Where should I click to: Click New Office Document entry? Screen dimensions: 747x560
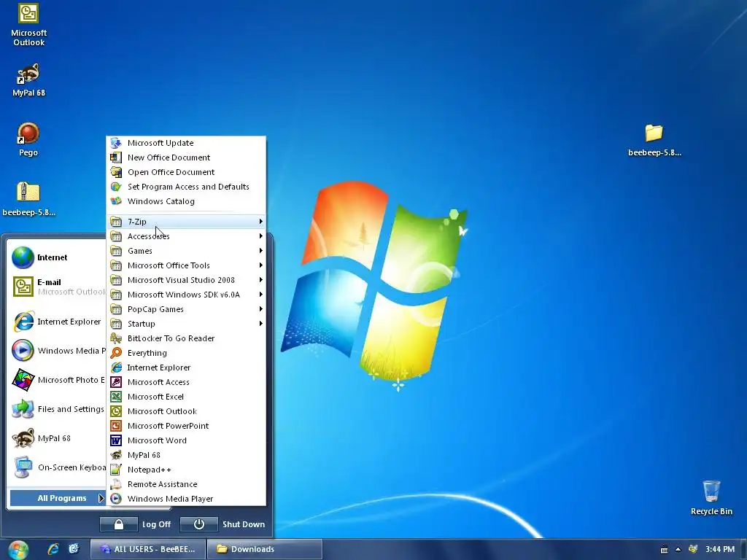(x=186, y=157)
